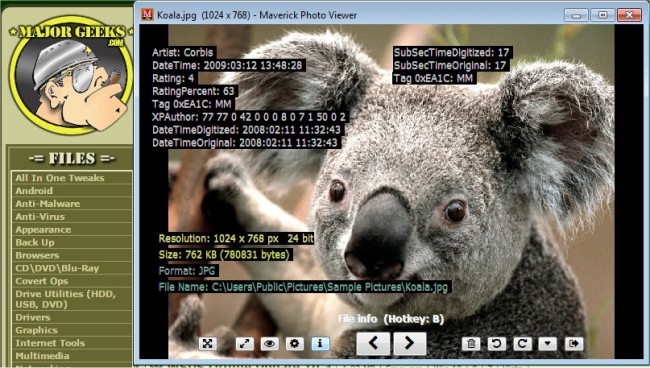Toggle the eye view icon
Image resolution: width=650 pixels, height=368 pixels.
point(269,344)
